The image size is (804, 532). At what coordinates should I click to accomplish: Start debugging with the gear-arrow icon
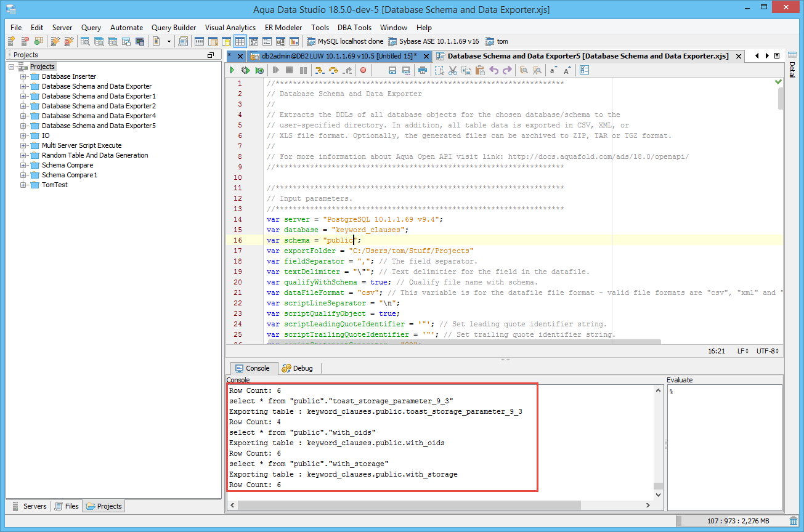(x=245, y=71)
